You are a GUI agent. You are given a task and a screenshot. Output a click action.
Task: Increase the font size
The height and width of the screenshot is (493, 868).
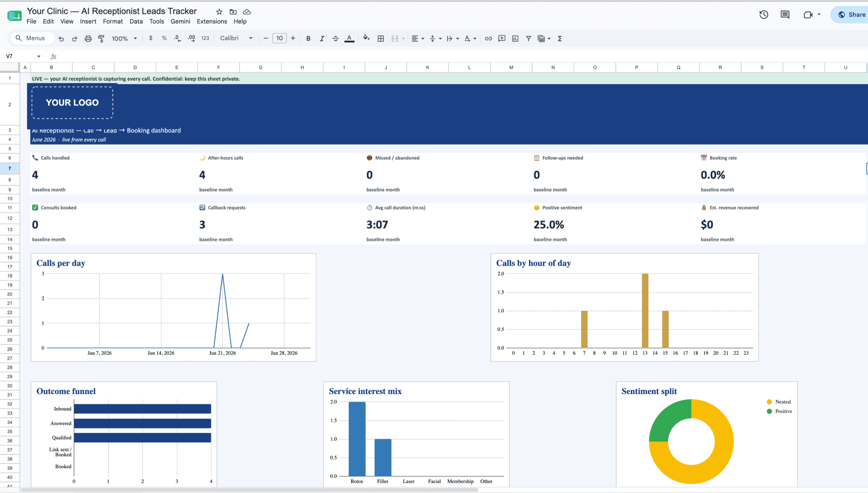(x=293, y=38)
